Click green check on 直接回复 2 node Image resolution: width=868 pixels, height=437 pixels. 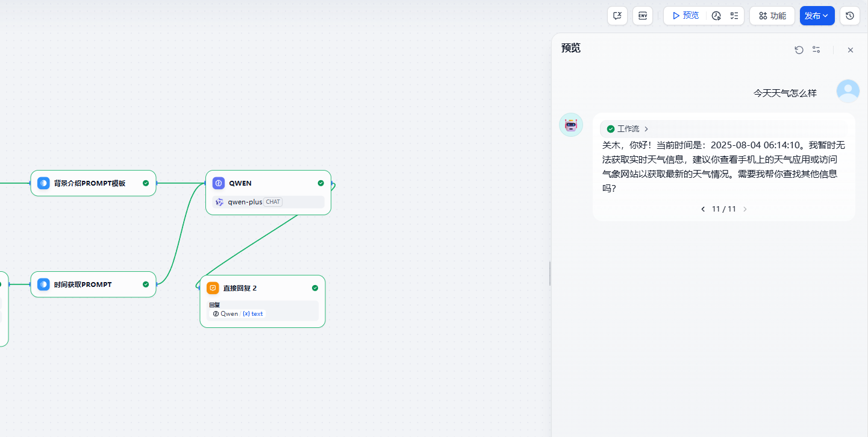tap(315, 288)
